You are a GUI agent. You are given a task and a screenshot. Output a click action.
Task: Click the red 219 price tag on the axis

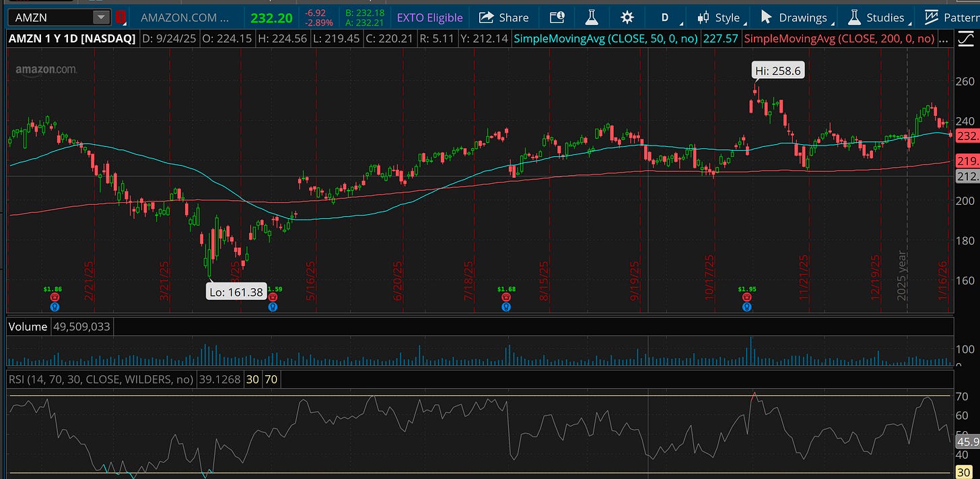(x=967, y=161)
